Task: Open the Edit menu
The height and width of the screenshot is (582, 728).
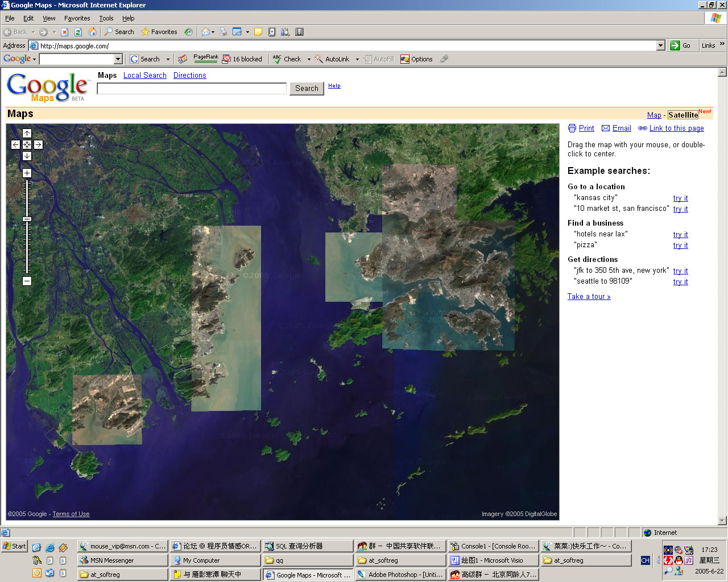Action: (x=28, y=18)
